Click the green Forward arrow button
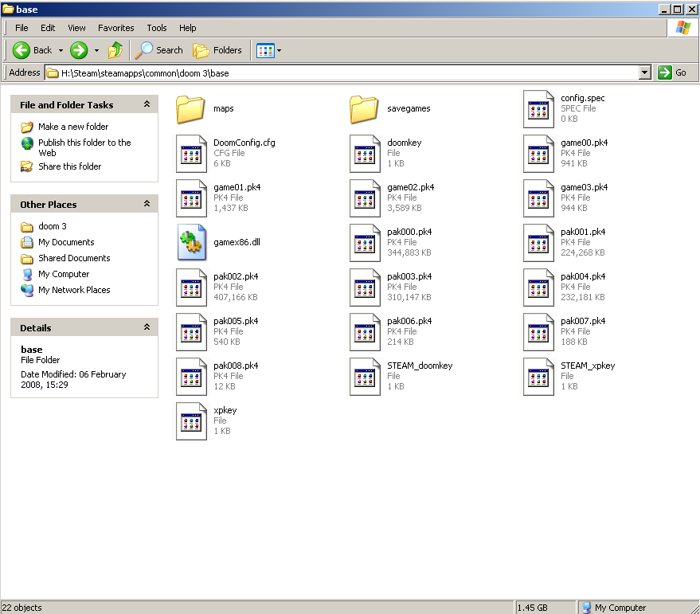The width and height of the screenshot is (700, 614). pos(79,50)
